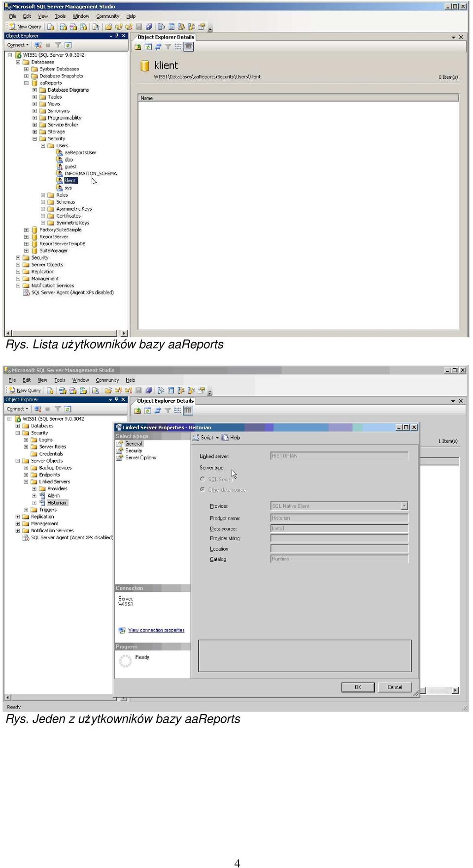
Task: Click the Disconnect icon in the klient window's Object Explorer
Action: [38, 45]
